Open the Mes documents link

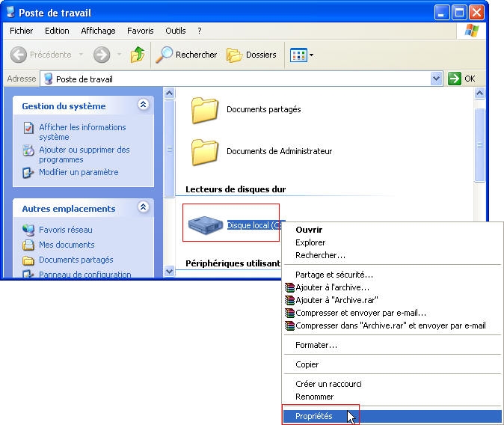(67, 245)
